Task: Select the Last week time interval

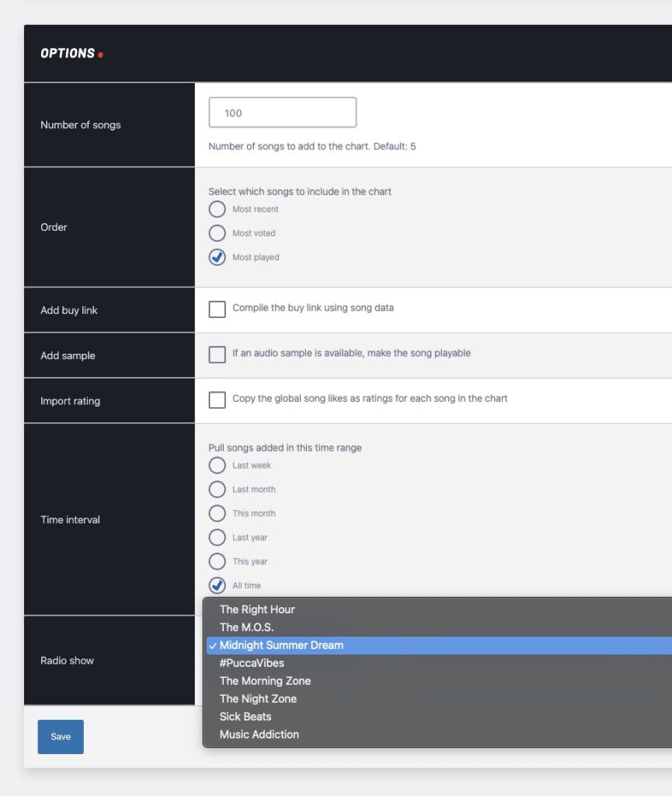Action: 218,466
